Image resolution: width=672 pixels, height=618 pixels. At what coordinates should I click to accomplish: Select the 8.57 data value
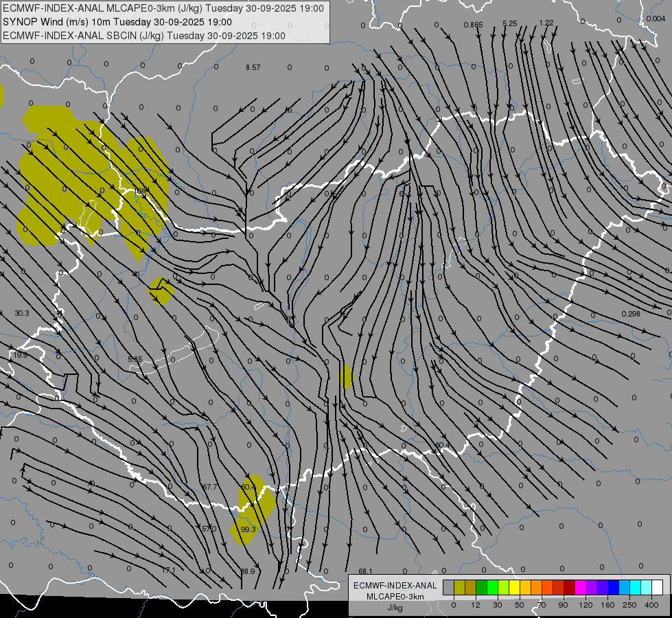click(253, 67)
